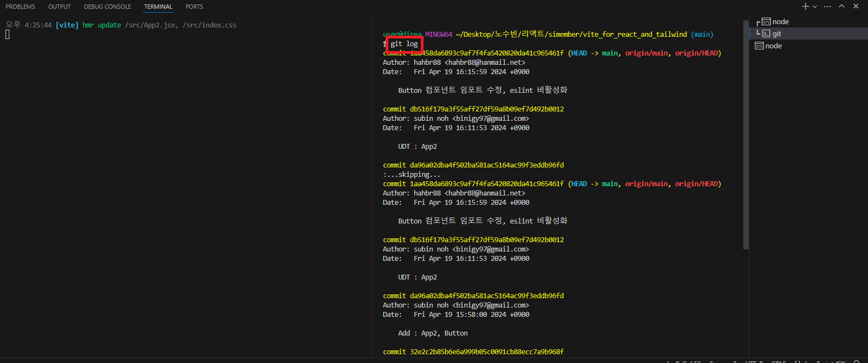Create a new terminal with the plus icon
The width and height of the screenshot is (868, 363).
(805, 7)
